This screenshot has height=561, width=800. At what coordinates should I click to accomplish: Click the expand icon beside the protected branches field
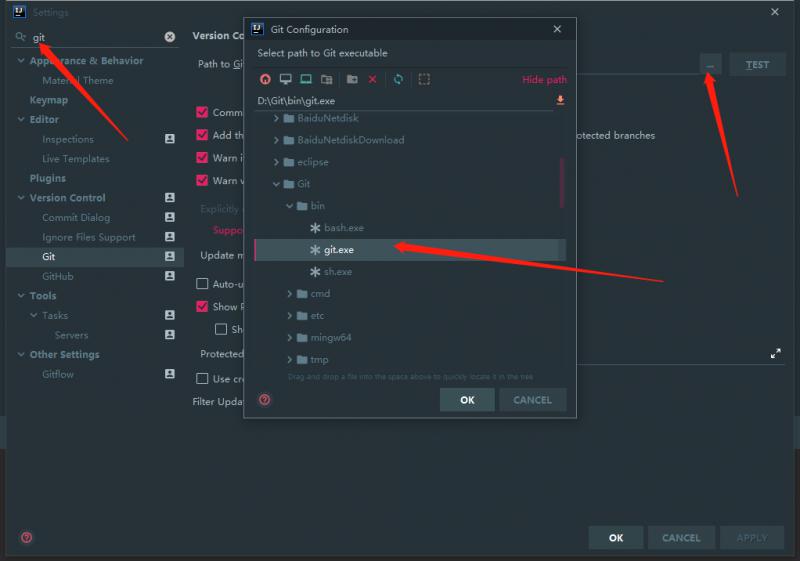pyautogui.click(x=776, y=353)
